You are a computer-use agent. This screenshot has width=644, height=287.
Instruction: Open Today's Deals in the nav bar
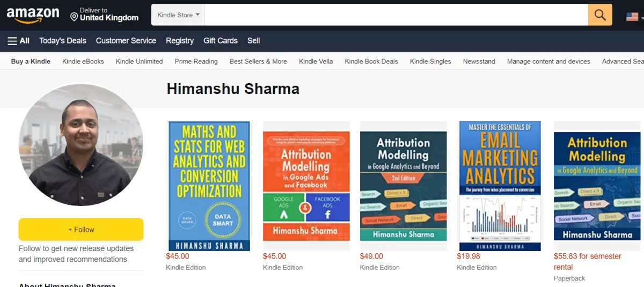[x=63, y=41]
